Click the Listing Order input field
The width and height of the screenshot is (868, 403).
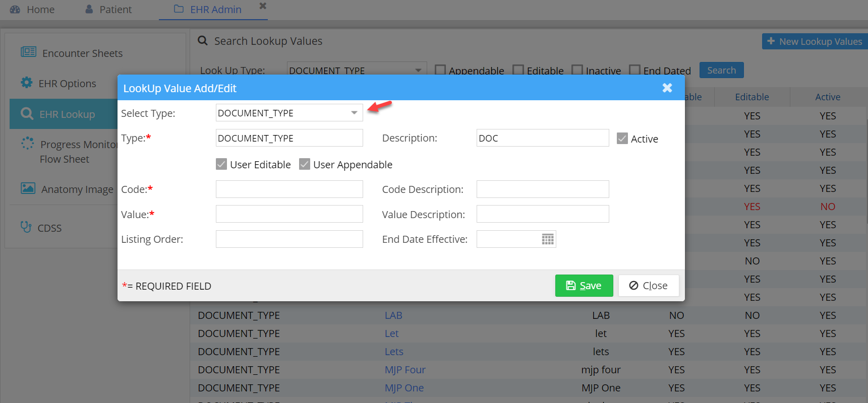289,239
